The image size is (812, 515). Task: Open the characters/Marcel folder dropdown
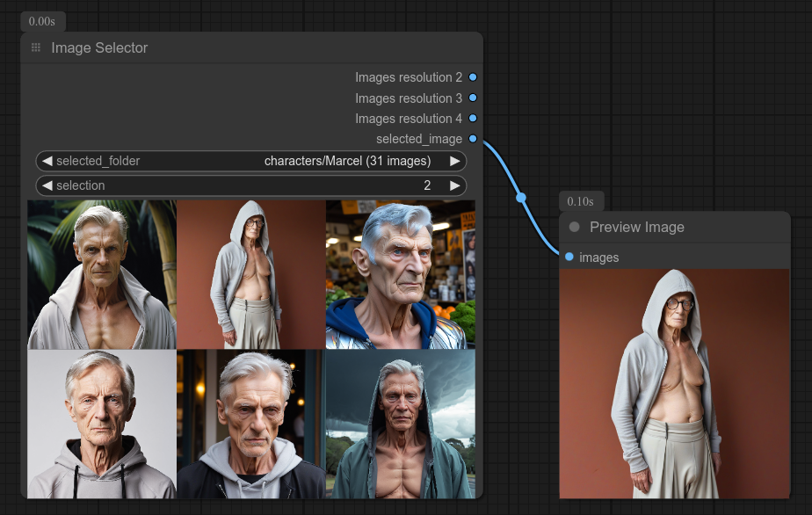coord(347,161)
